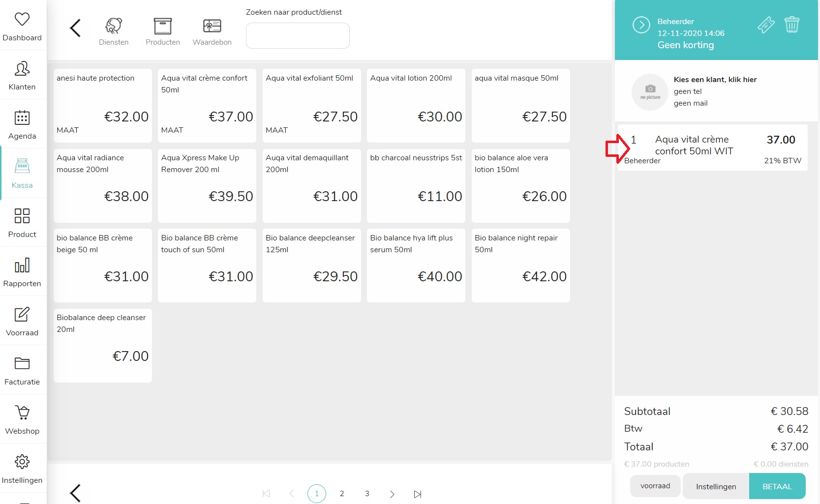Click the '21% BTW' label
Viewport: 820px width, 504px height.
coord(783,161)
